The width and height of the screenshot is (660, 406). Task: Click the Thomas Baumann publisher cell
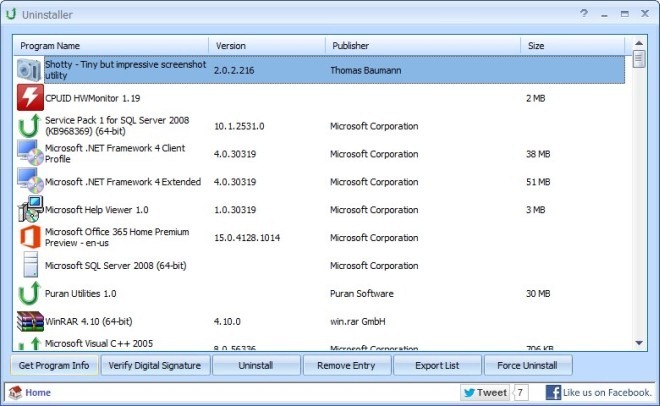(x=365, y=70)
